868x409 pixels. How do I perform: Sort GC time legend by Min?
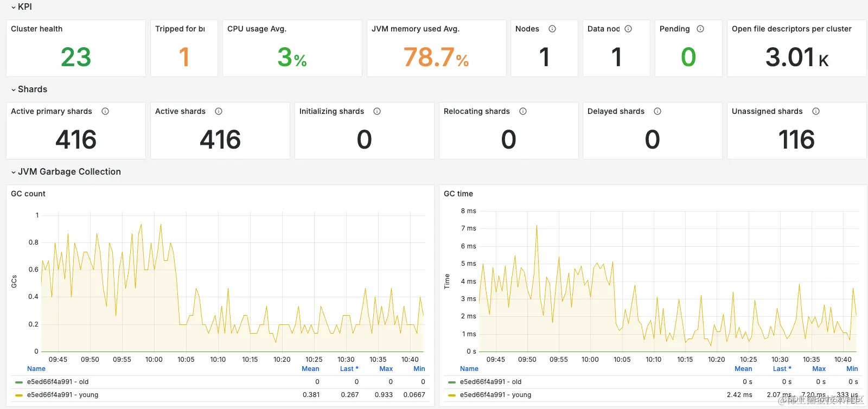point(852,369)
